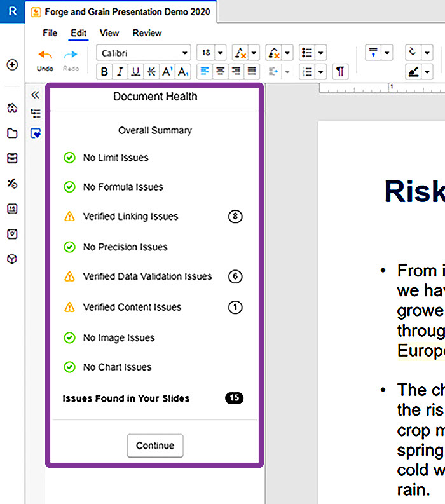The image size is (445, 504).
Task: Expand the highlighter color dropdown arrow
Action: tap(427, 72)
